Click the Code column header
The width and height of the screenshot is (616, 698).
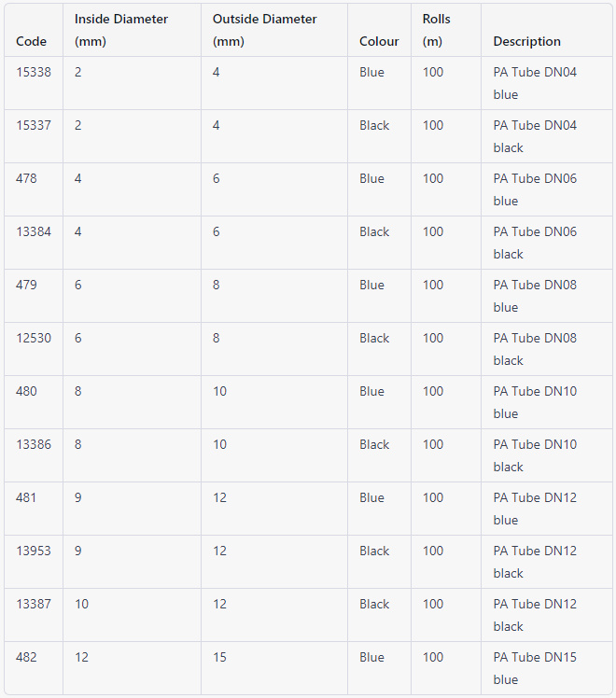click(31, 41)
